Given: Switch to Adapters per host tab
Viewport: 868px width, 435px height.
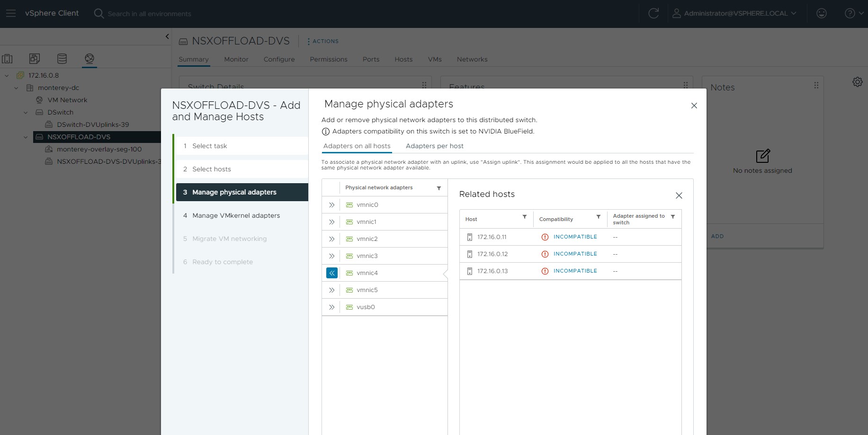Looking at the screenshot, I should tap(434, 146).
